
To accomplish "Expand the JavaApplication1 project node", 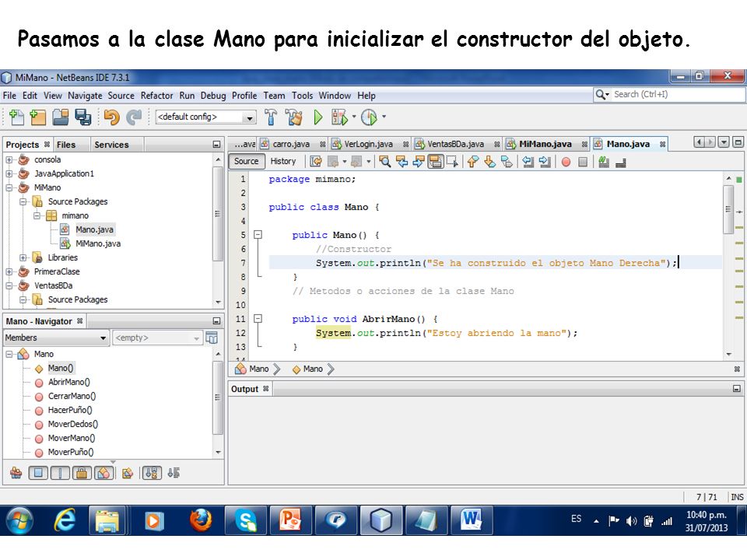I will click(9, 173).
